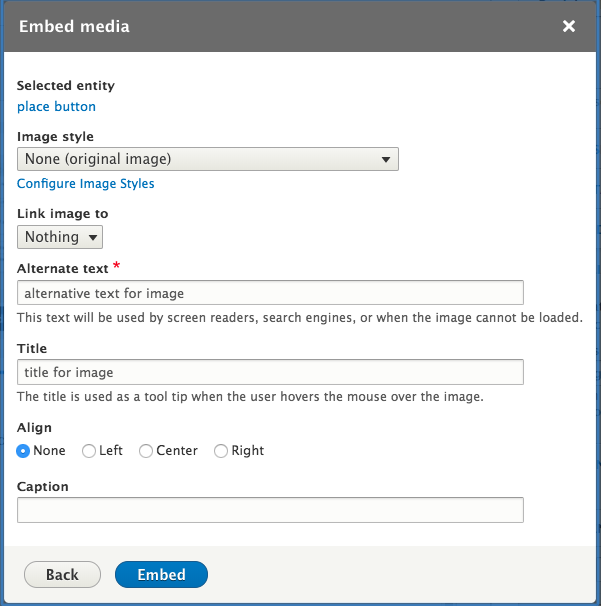Choose the Left alignment option
Screen dimensions: 601x606
pyautogui.click(x=89, y=451)
